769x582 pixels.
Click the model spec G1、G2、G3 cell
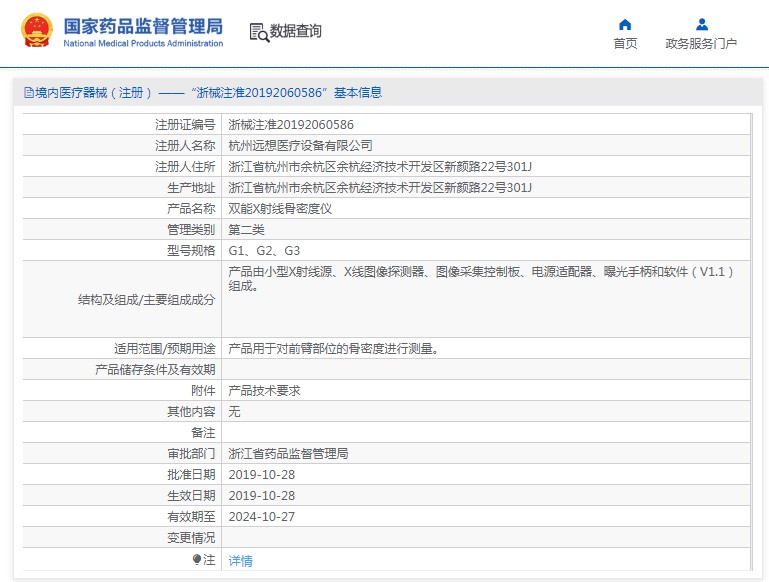tap(264, 251)
